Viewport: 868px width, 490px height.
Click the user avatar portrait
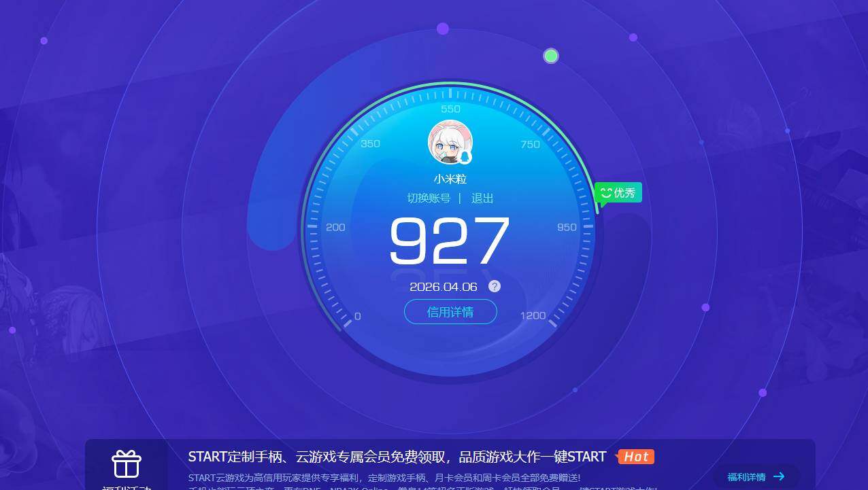pos(450,141)
